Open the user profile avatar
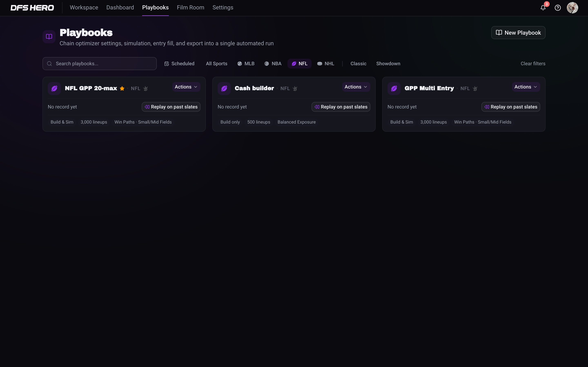 tap(572, 8)
